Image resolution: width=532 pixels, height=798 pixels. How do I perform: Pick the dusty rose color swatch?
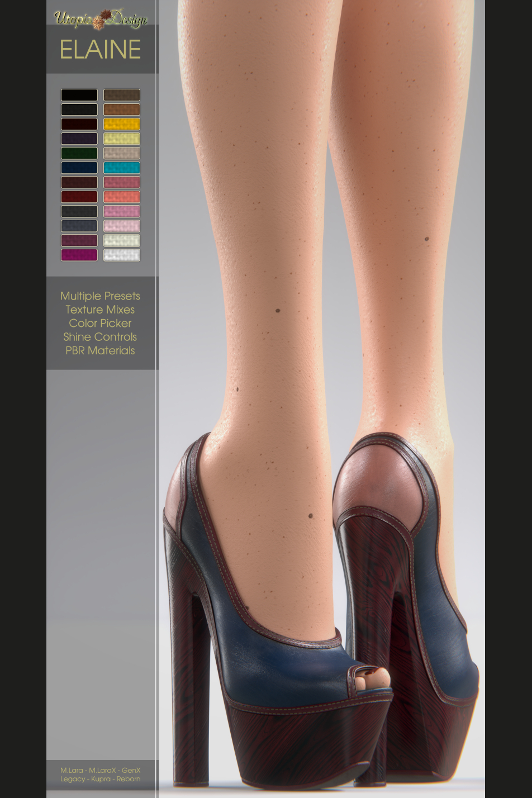[x=122, y=182]
